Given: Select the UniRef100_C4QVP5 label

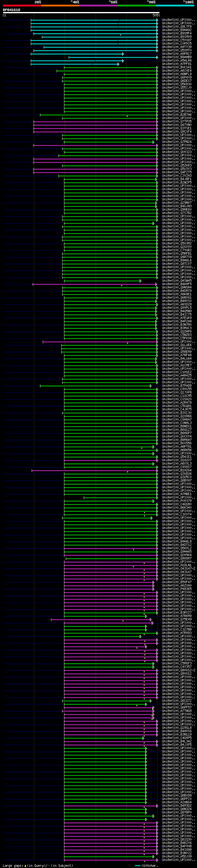Looking at the screenshot, I should [177, 737].
